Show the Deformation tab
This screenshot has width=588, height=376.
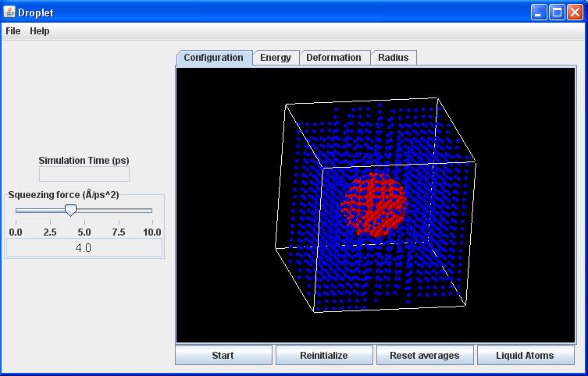pyautogui.click(x=333, y=58)
